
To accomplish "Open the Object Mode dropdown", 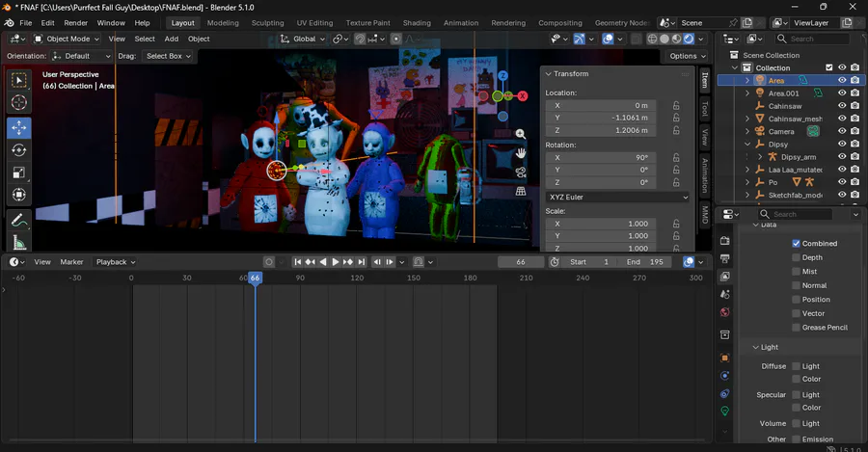I will pyautogui.click(x=67, y=39).
